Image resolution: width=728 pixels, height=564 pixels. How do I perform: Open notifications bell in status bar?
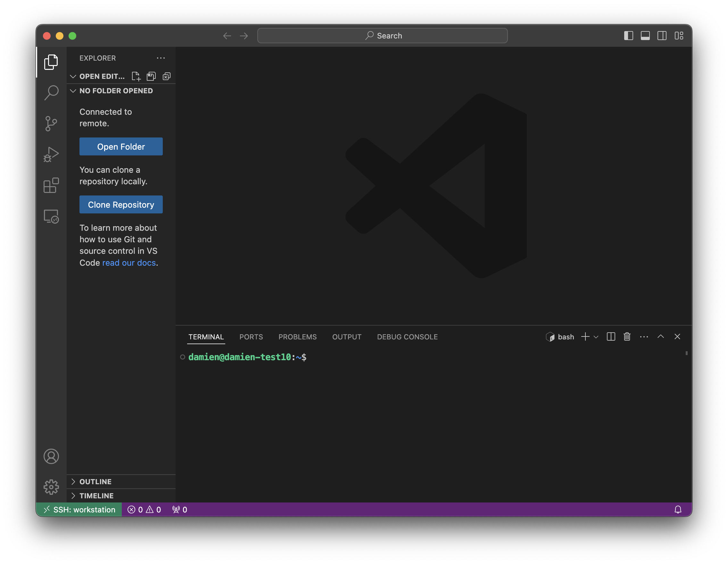[678, 510]
